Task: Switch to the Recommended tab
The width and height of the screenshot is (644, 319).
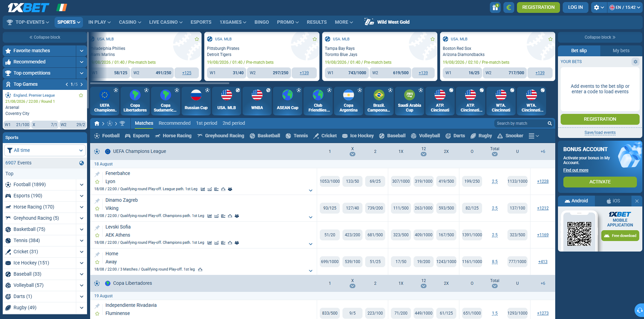Action: click(174, 123)
